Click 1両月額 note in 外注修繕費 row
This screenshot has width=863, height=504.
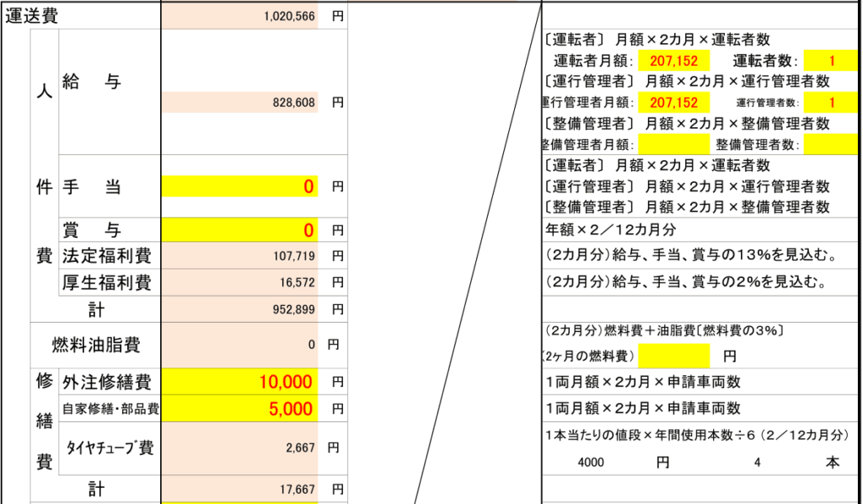tap(643, 382)
